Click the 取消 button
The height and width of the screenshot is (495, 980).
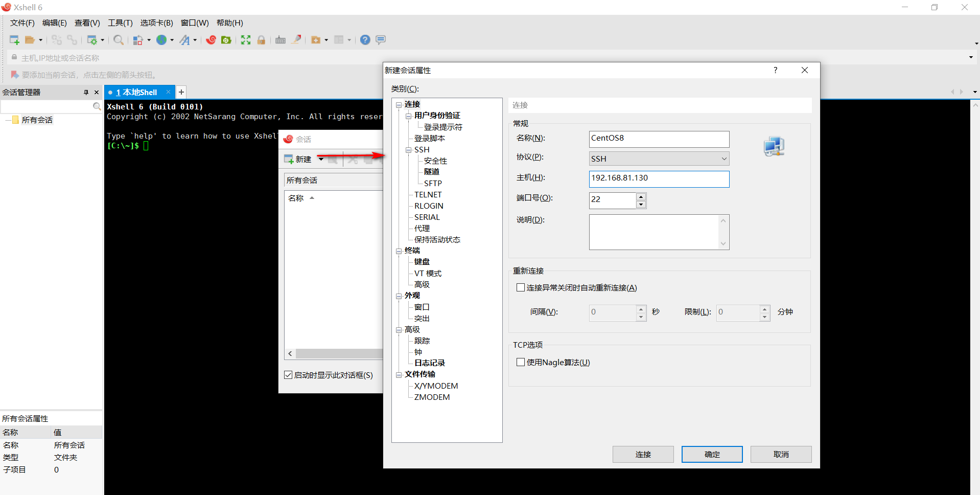tap(781, 454)
